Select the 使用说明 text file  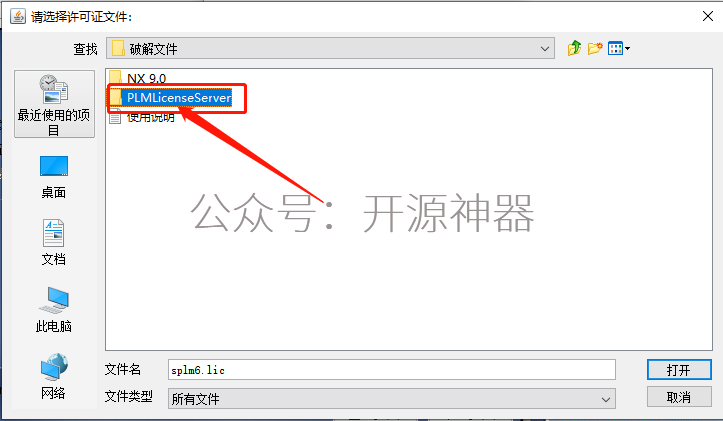click(x=142, y=117)
